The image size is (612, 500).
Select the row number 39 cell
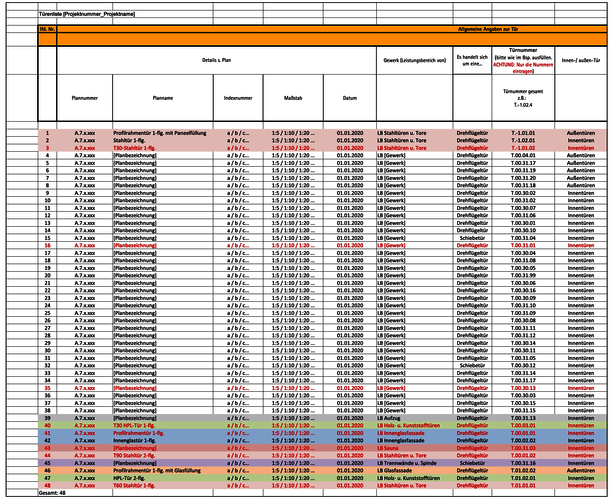[x=48, y=418]
